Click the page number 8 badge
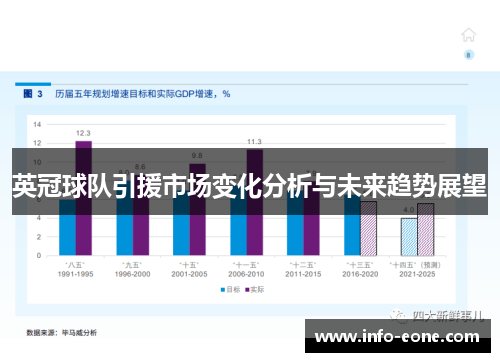 pos(469,55)
